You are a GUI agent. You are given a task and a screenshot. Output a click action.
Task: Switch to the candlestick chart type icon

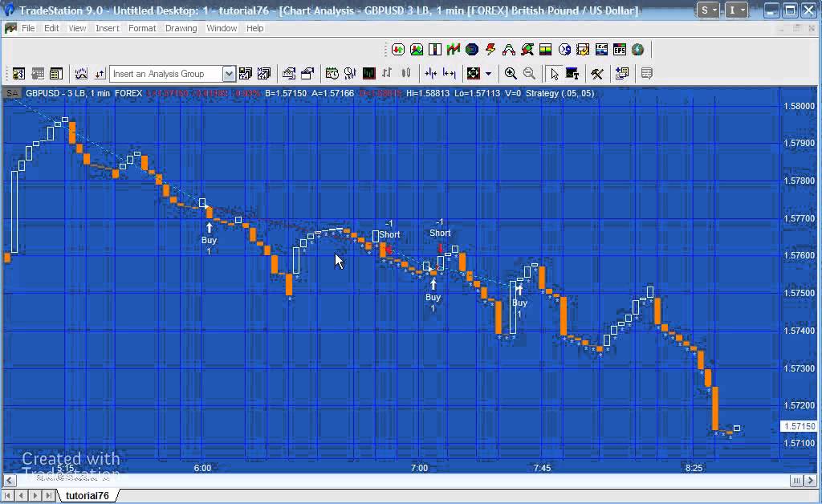pyautogui.click(x=405, y=73)
